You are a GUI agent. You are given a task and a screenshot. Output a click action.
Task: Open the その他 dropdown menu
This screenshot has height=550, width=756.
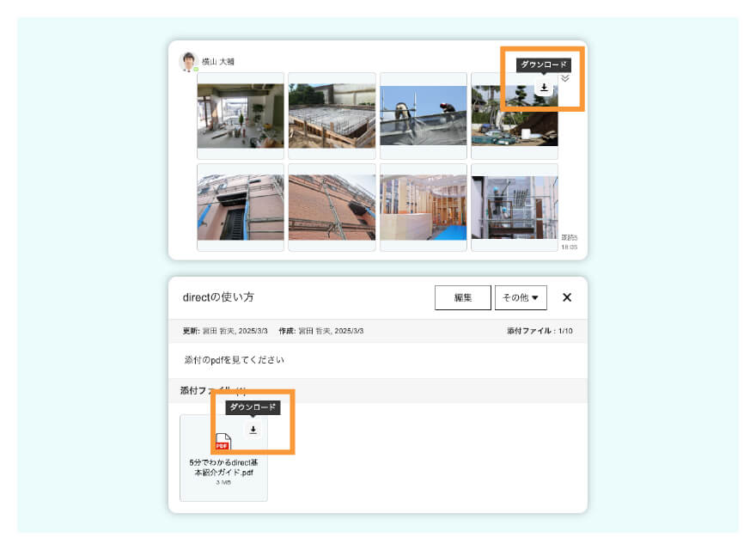coord(521,297)
